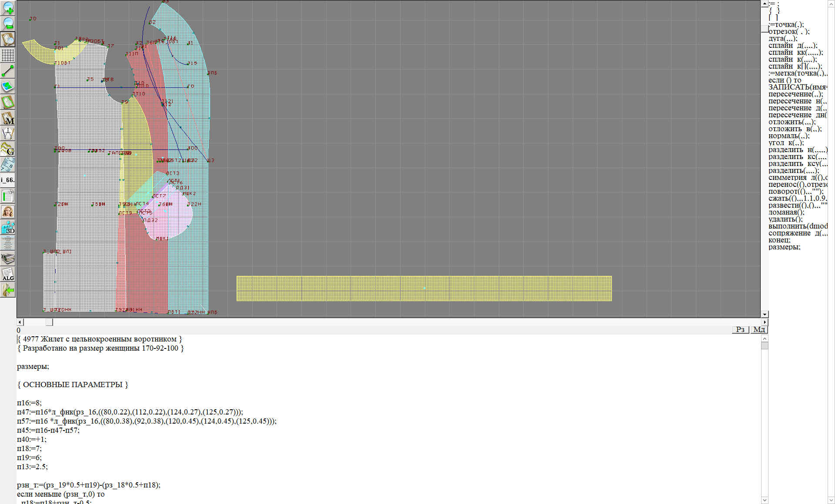
Task: Click the G curves icon
Action: pyautogui.click(x=8, y=149)
